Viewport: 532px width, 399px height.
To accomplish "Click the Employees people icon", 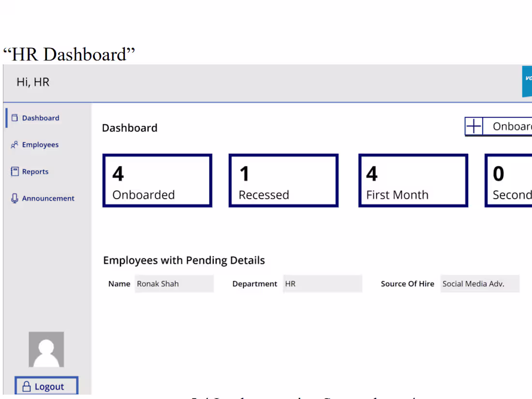I will tap(15, 144).
